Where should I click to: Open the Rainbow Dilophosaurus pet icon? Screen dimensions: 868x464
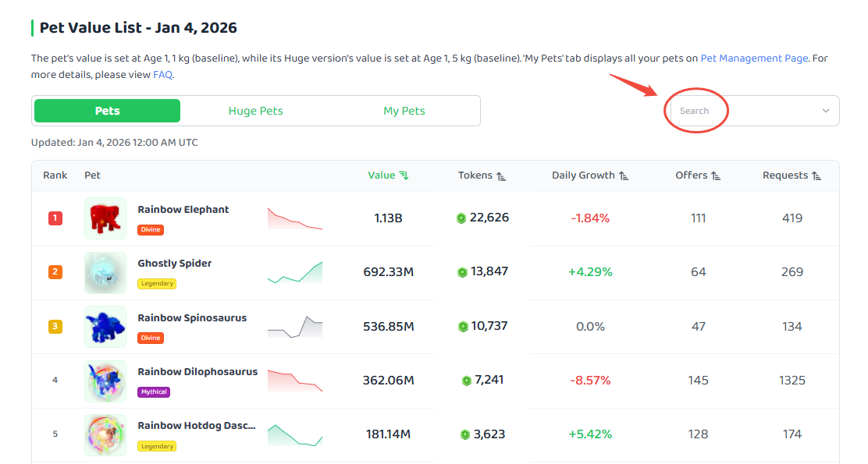click(105, 381)
